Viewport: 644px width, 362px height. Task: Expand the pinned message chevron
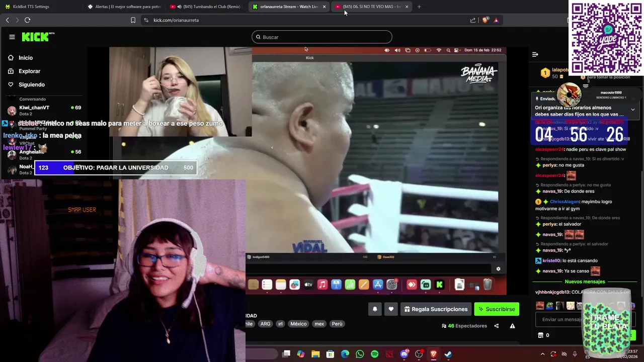(x=633, y=110)
